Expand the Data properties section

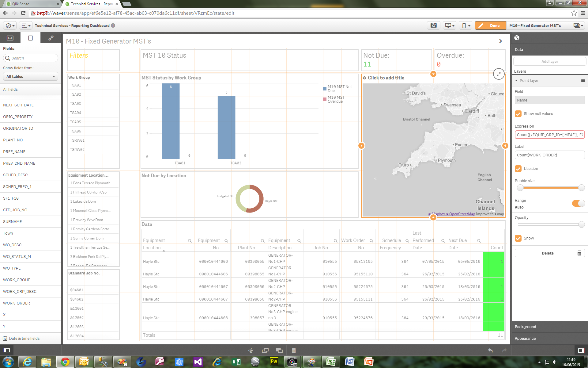tap(550, 50)
